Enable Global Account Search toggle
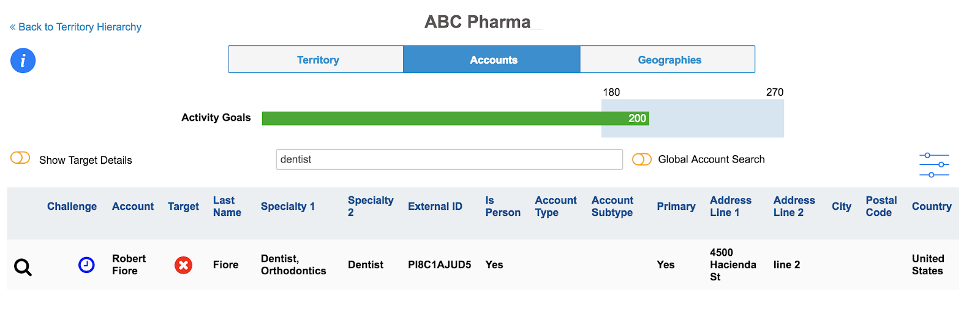This screenshot has width=980, height=311. coord(641,159)
